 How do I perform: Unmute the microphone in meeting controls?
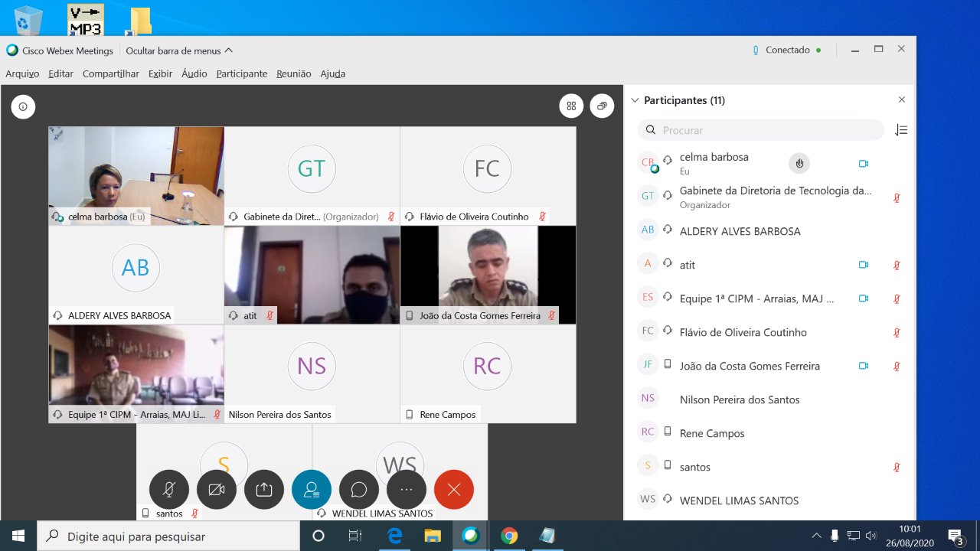[x=168, y=490]
